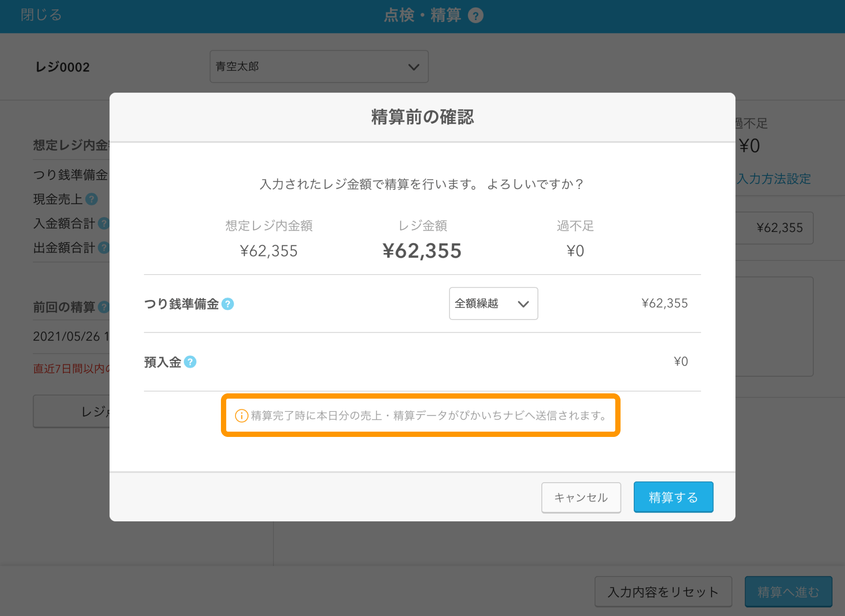Click the bold レジ金額 value ¥62,355
845x616 pixels.
click(422, 251)
